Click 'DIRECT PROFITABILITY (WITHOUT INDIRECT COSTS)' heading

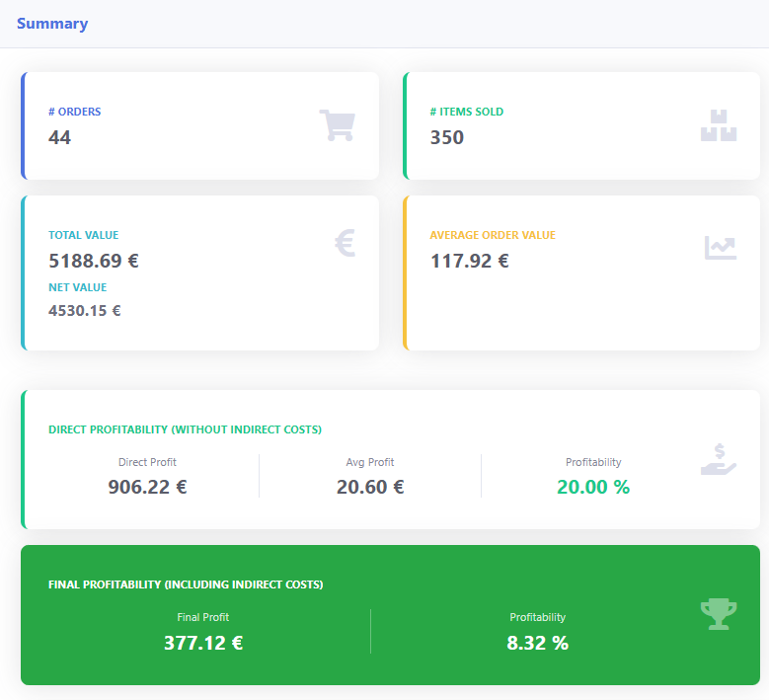pos(185,429)
